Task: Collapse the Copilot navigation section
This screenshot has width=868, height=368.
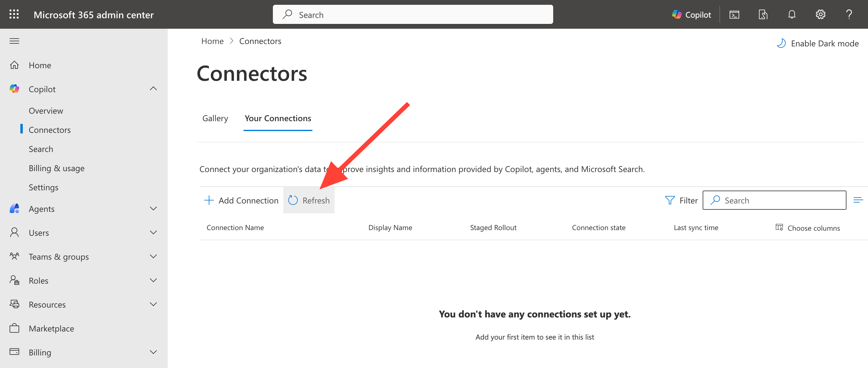Action: pyautogui.click(x=153, y=89)
